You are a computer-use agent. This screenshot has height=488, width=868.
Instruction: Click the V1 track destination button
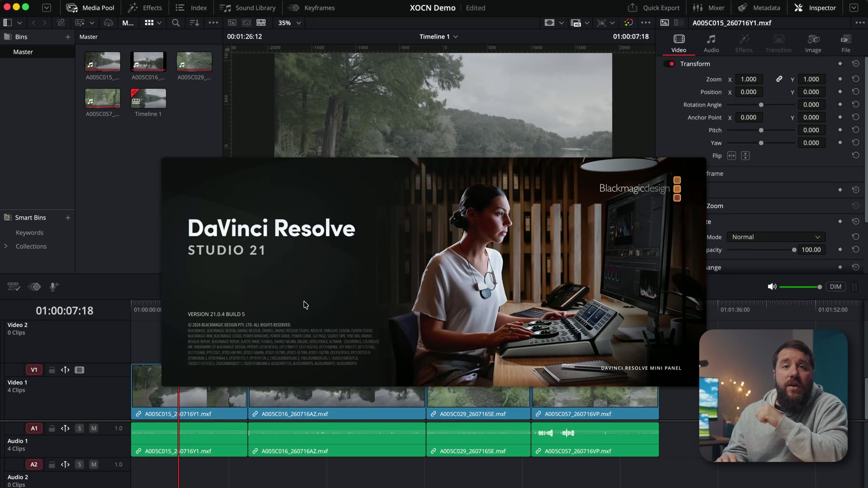click(34, 370)
